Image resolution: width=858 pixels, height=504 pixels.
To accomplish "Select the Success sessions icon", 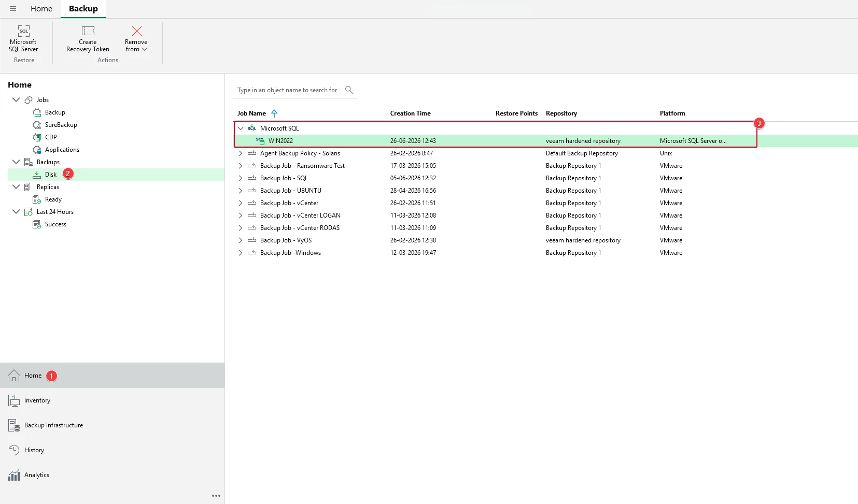I will coord(37,224).
